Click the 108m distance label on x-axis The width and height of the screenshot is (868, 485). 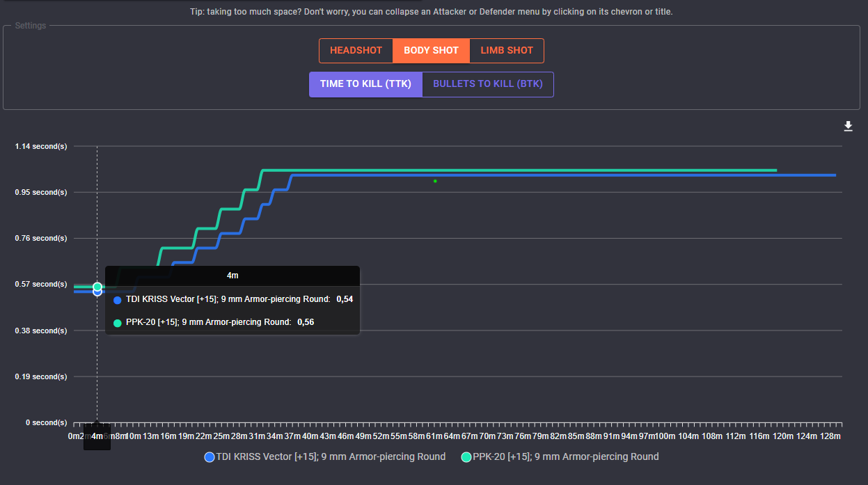pos(713,436)
